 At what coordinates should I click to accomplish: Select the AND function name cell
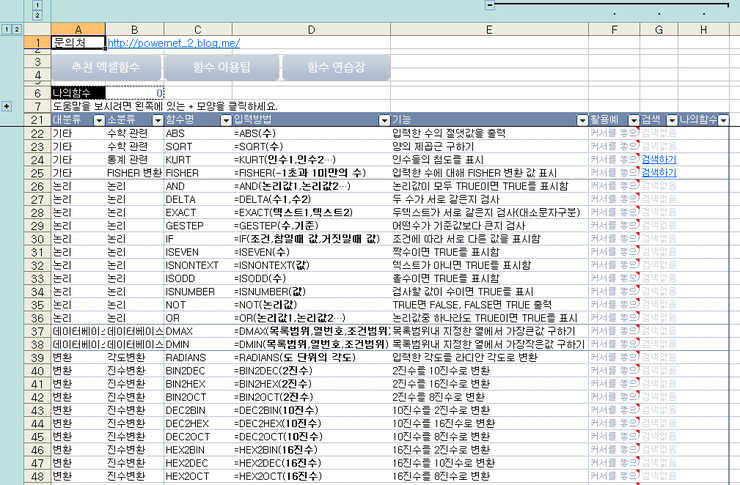[x=198, y=186]
